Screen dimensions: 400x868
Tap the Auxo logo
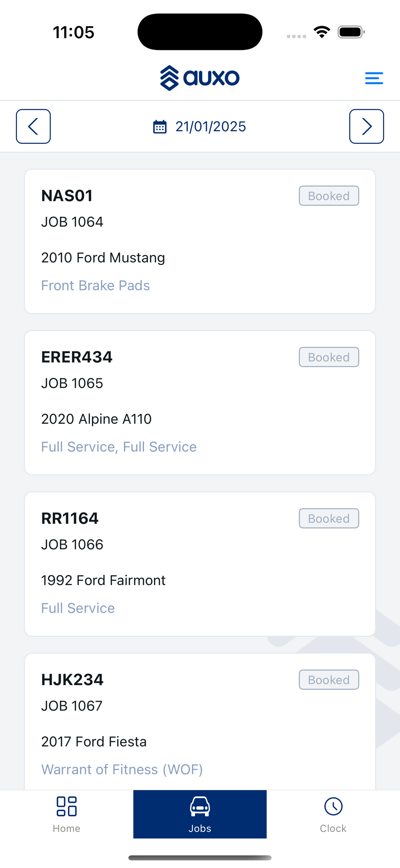click(x=200, y=78)
